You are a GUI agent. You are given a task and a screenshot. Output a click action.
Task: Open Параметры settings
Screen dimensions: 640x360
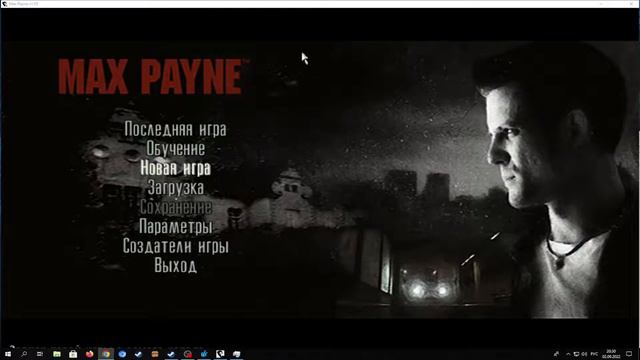(x=176, y=227)
